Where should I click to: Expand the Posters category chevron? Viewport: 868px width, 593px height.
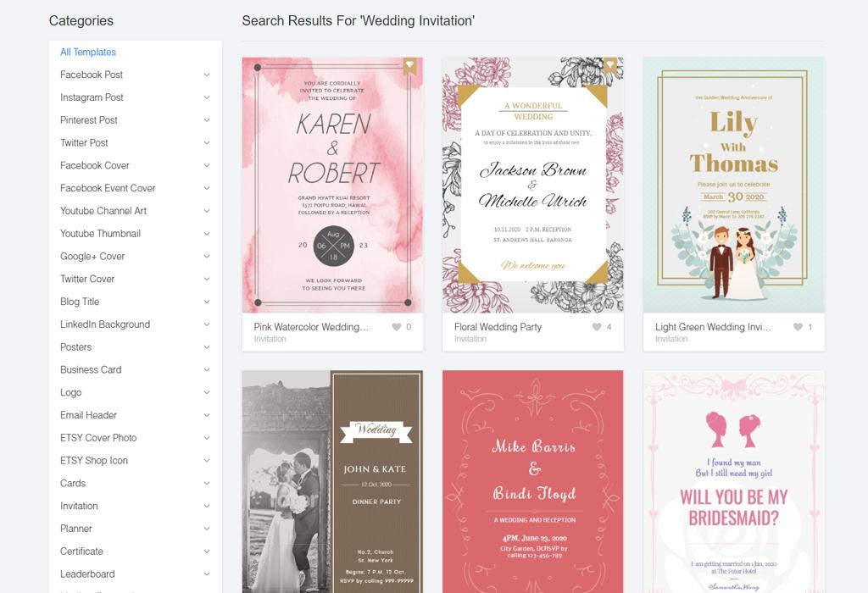coord(207,346)
